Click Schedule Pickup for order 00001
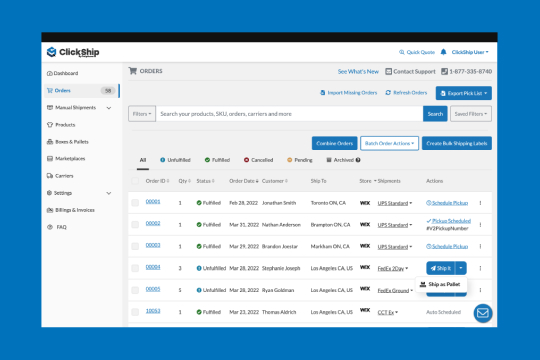This screenshot has width=540, height=360. 447,203
